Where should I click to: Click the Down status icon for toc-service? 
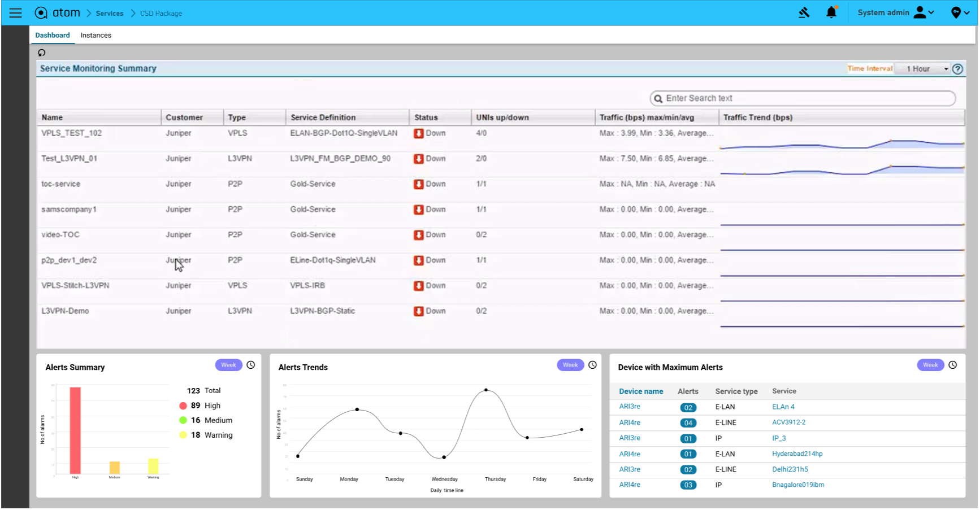[x=419, y=185]
